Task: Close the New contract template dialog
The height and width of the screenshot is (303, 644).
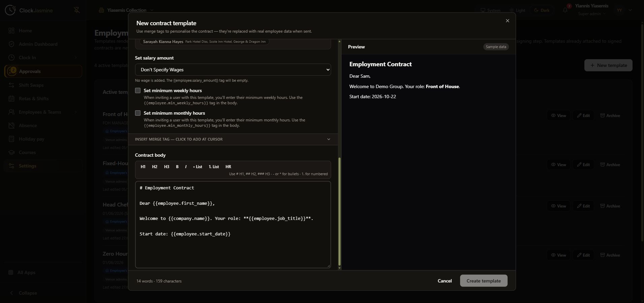Action: coord(507,21)
